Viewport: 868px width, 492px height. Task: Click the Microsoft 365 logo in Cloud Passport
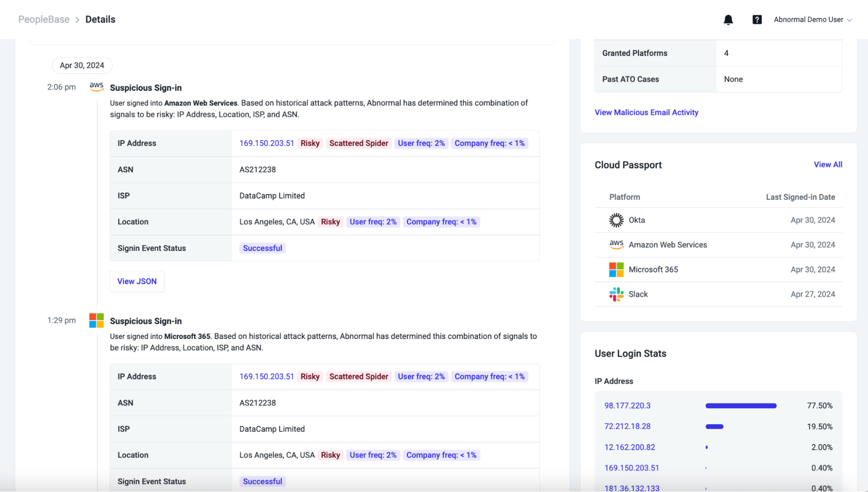point(616,269)
